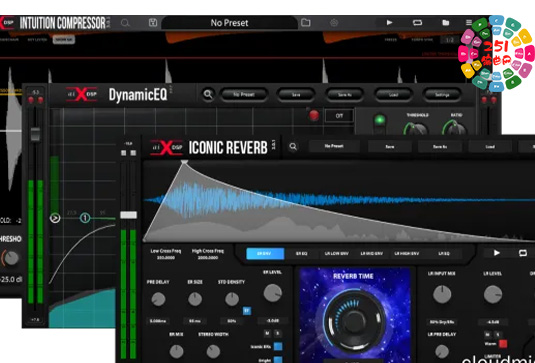This screenshot has height=363, width=535.
Task: Open the 1/2 tempo sync value box
Action: (x=450, y=40)
